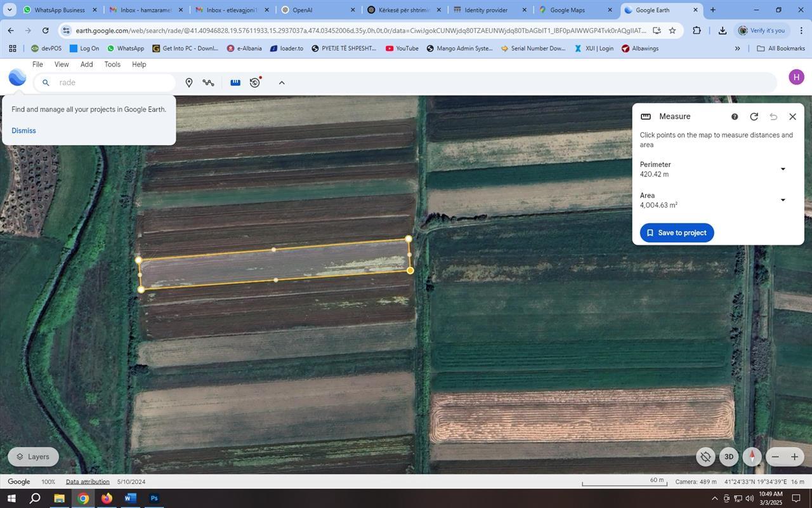Open the Tools menu
The image size is (812, 508).
click(x=112, y=64)
